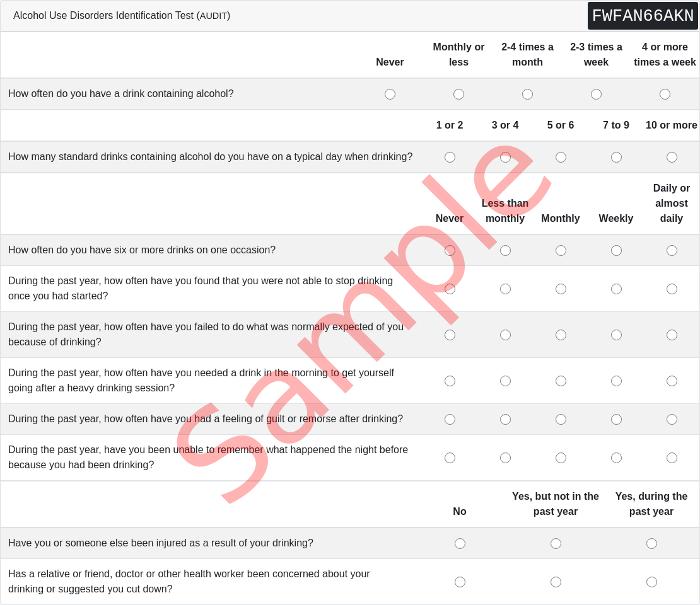The width and height of the screenshot is (700, 605).
Task: Select 'Less than monthly' for needing a morning drink
Action: (x=505, y=381)
